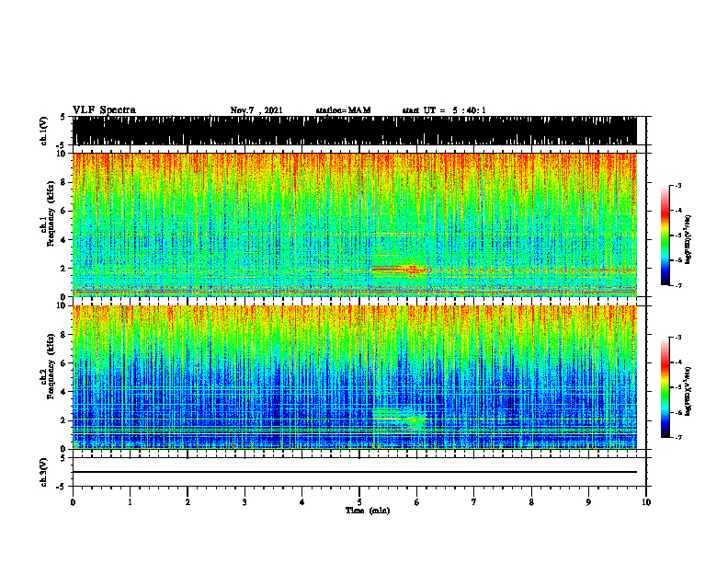This screenshot has height=563, width=728.
Task: Click the "0" tick on the time axis
Action: point(73,502)
